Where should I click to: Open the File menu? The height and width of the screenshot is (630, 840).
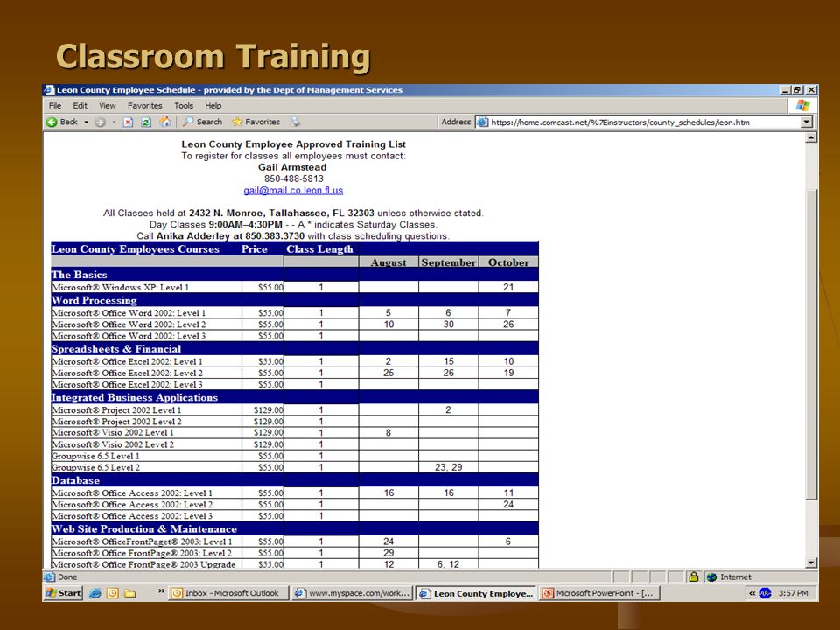pyautogui.click(x=55, y=106)
